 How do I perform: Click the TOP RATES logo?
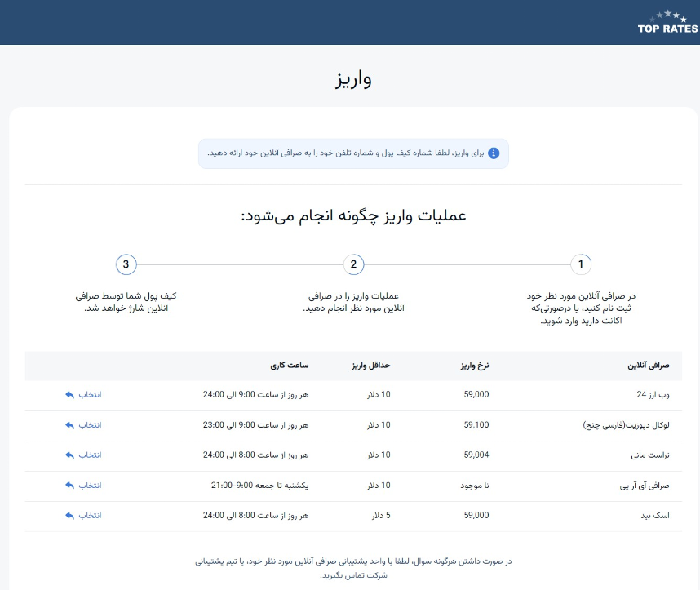pos(667,22)
